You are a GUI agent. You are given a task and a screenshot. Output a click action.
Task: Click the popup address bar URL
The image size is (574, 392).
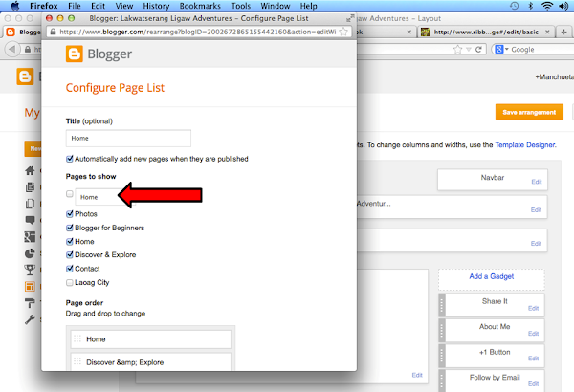pos(198,32)
